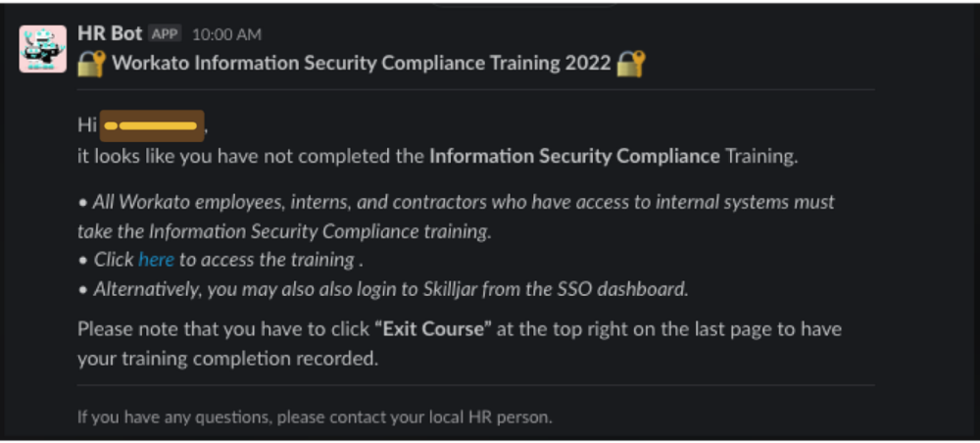Click the lock emoji after Training 2022
The width and height of the screenshot is (980, 443).
[631, 65]
